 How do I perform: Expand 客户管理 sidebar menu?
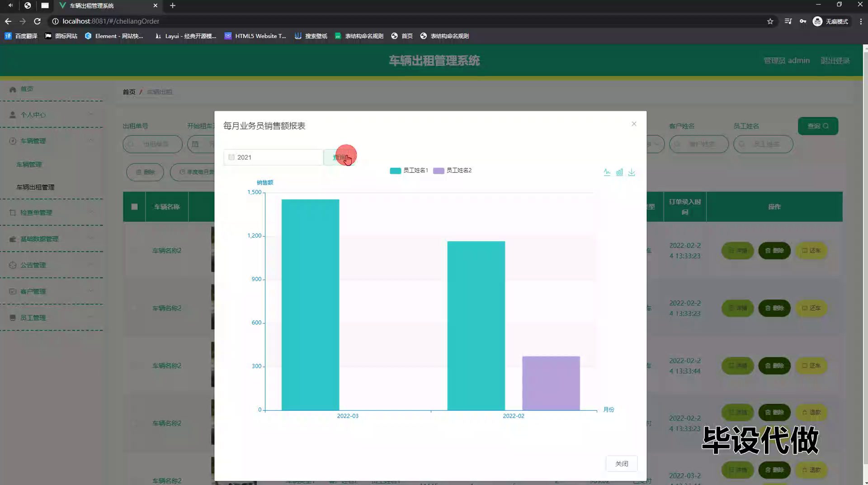click(x=51, y=291)
